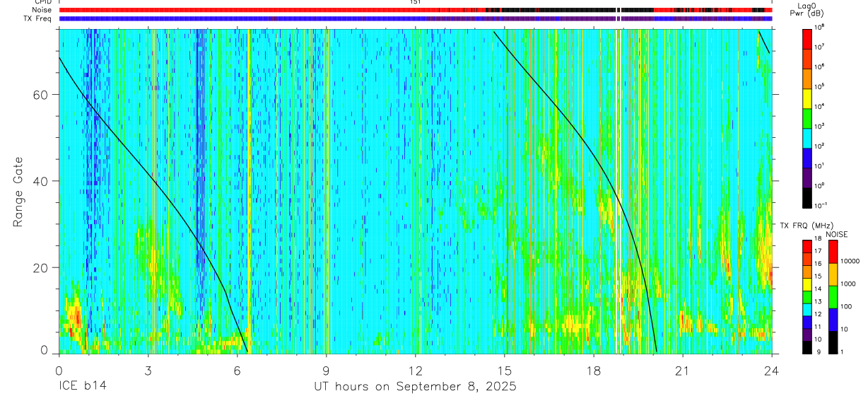Click the Noise strip above the plot
This screenshot has width=868, height=401.
[416, 11]
